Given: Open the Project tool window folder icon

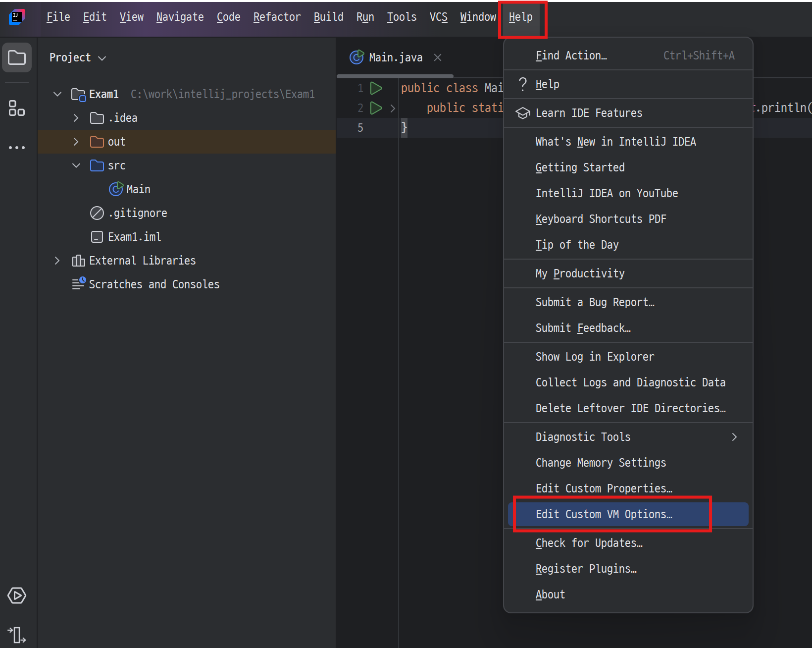Looking at the screenshot, I should pos(17,57).
